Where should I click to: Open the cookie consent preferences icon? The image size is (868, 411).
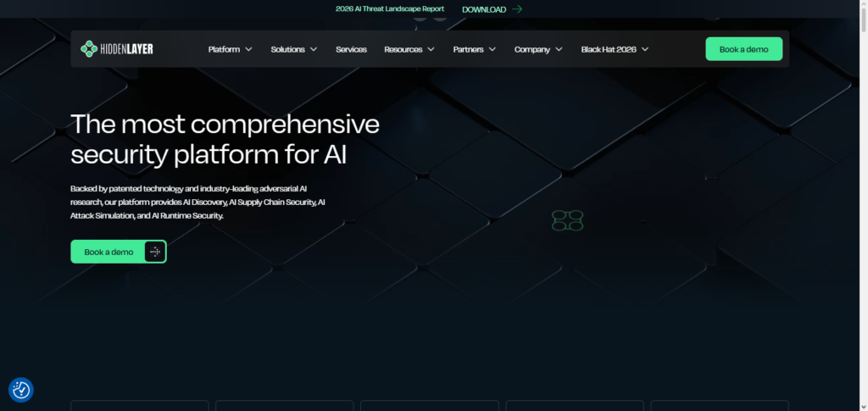[x=21, y=390]
